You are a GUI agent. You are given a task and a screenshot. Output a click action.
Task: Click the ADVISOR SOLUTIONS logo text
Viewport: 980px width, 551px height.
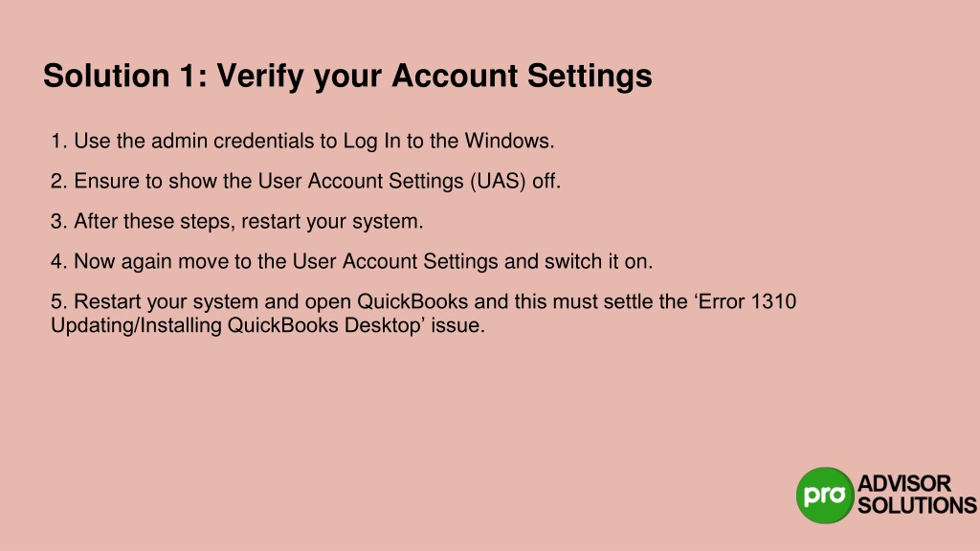click(x=917, y=495)
